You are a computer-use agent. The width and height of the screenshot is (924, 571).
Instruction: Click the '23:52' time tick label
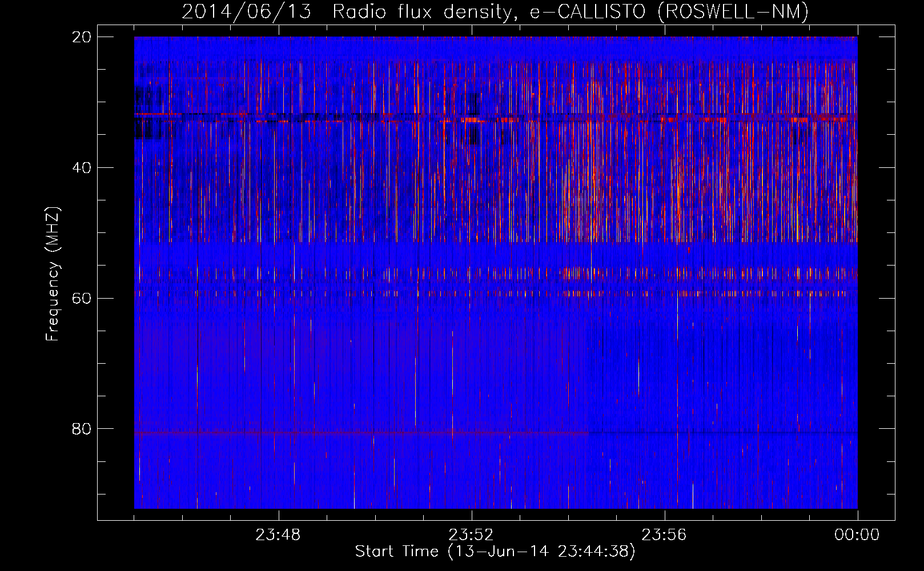[x=471, y=535]
